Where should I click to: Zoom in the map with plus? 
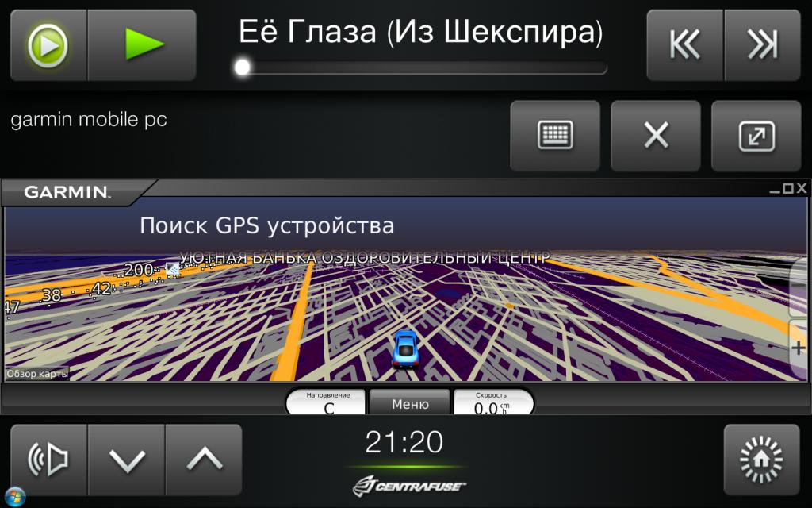[799, 348]
